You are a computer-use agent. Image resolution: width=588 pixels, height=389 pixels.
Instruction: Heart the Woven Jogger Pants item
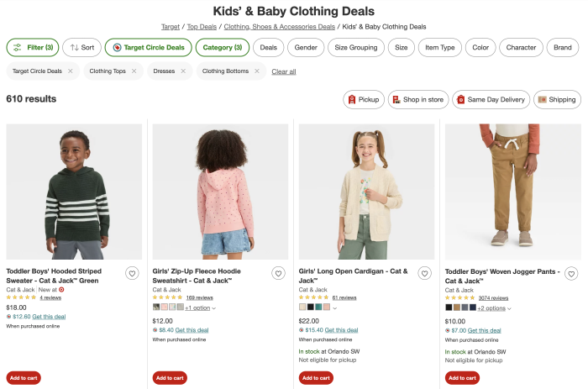[x=571, y=273]
